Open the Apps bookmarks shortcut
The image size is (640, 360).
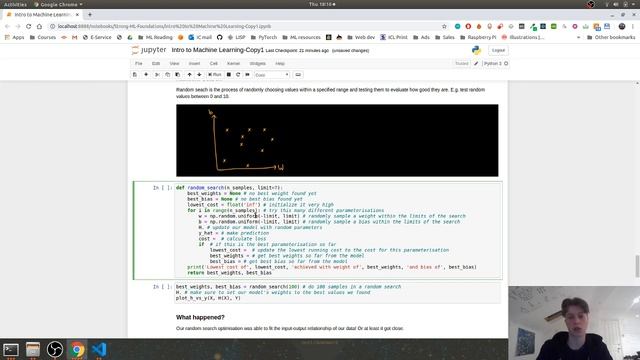pyautogui.click(x=15, y=37)
